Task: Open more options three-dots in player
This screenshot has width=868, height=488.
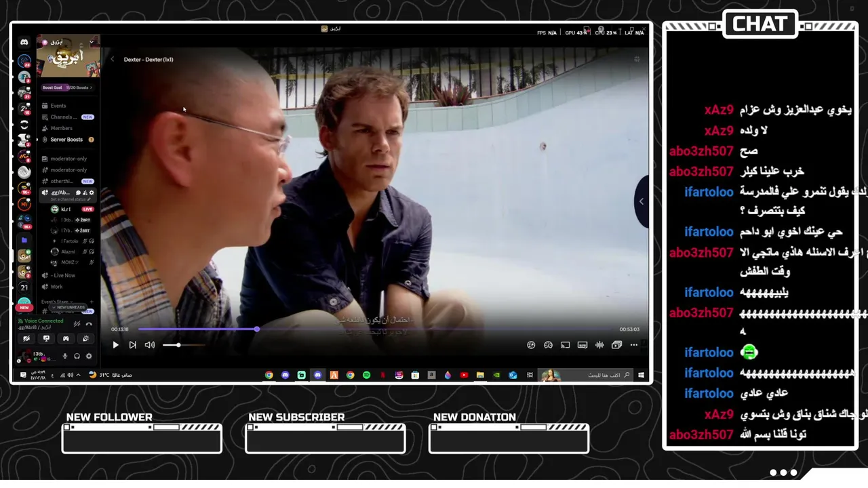Action: click(x=633, y=345)
